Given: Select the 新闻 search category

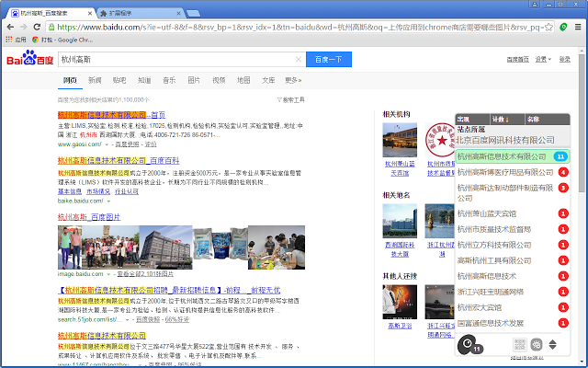Looking at the screenshot, I should (x=95, y=80).
